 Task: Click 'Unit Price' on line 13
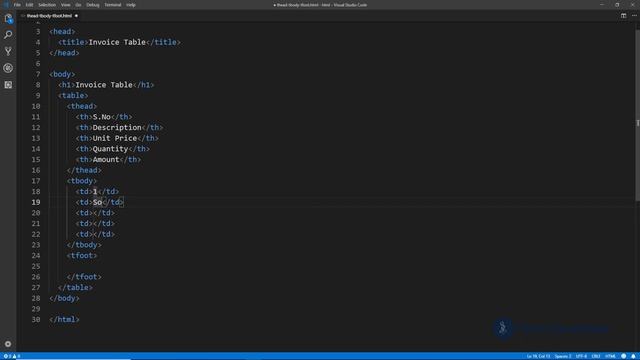[115, 138]
